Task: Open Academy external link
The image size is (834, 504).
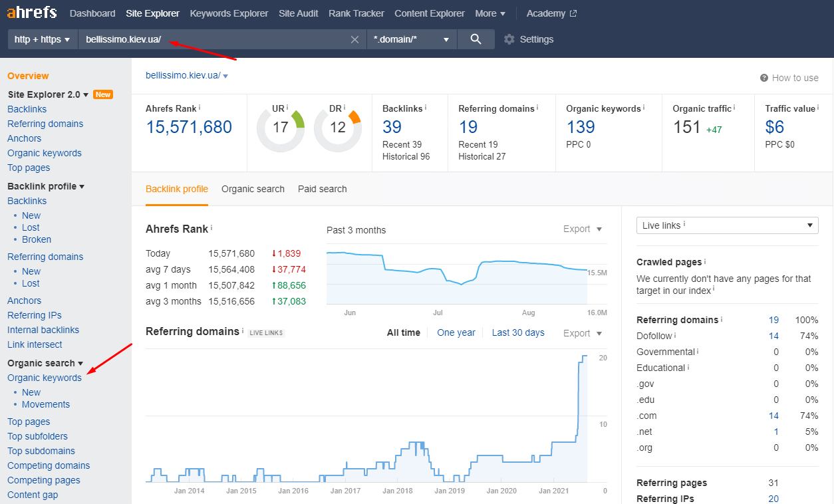Action: (x=551, y=13)
